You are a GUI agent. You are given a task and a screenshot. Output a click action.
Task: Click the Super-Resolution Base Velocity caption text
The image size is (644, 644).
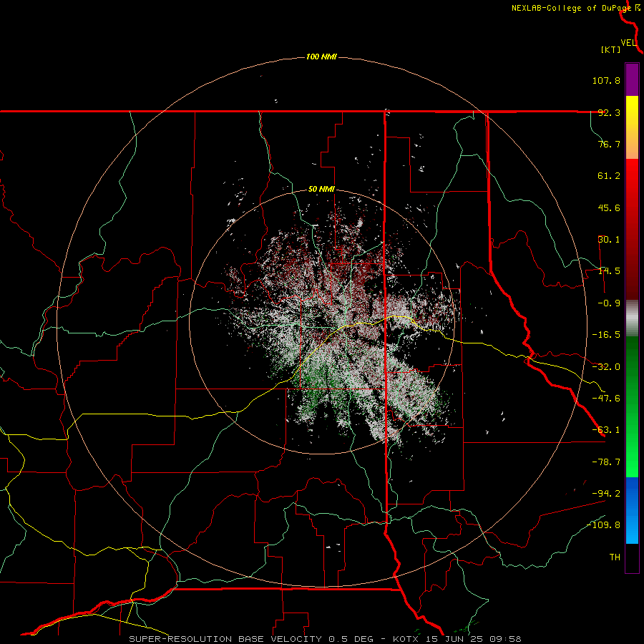(x=325, y=639)
